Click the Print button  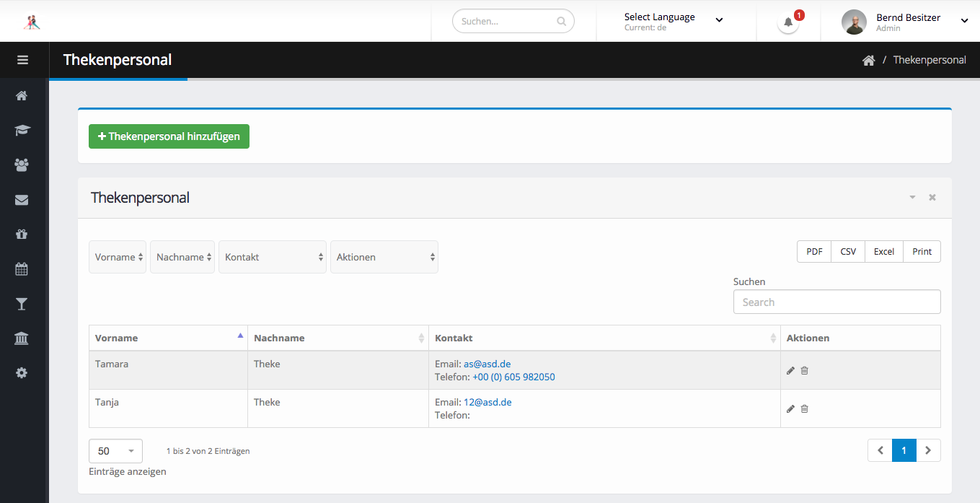[922, 251]
